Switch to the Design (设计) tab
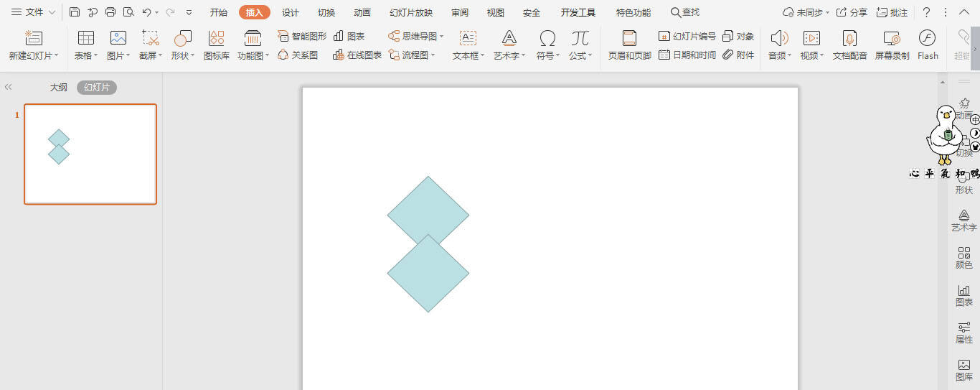The width and height of the screenshot is (980, 390). (x=291, y=12)
